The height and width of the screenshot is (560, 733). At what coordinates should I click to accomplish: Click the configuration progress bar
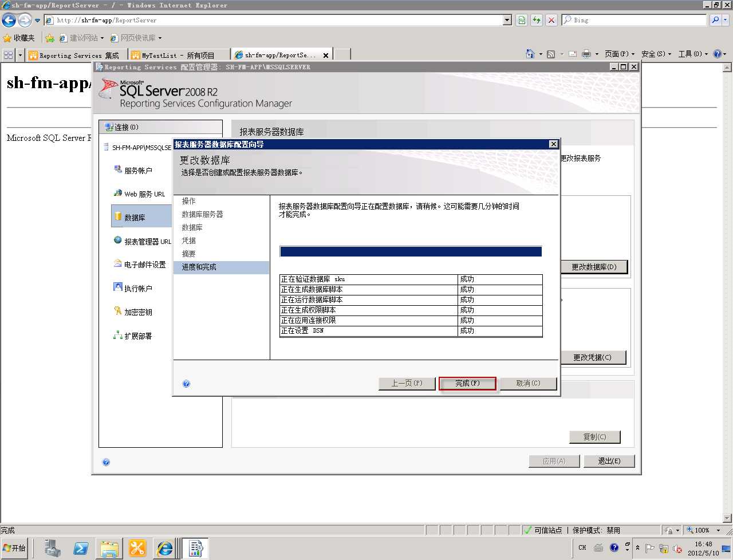coord(411,251)
